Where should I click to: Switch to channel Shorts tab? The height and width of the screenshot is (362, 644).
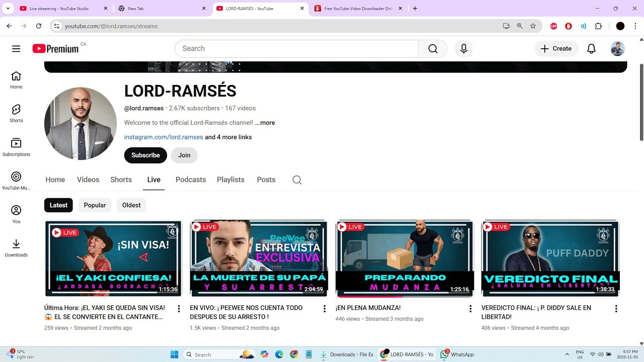pyautogui.click(x=121, y=180)
